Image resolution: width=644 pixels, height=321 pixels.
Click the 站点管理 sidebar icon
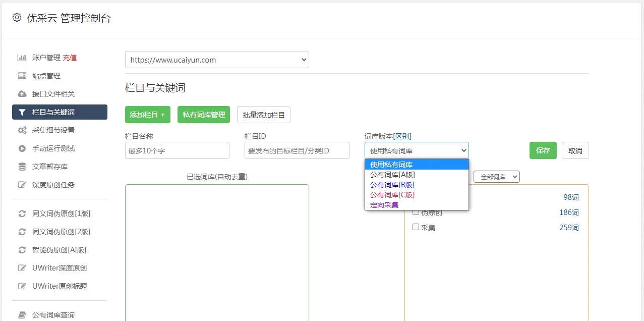click(x=21, y=75)
